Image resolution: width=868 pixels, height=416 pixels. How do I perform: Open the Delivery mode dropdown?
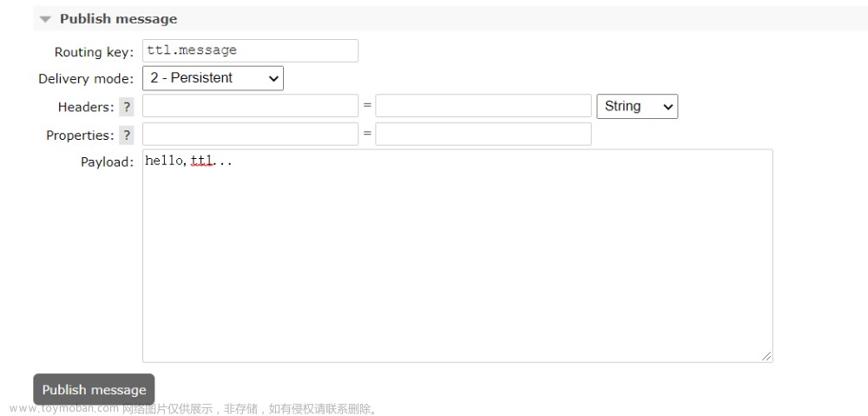[x=214, y=78]
